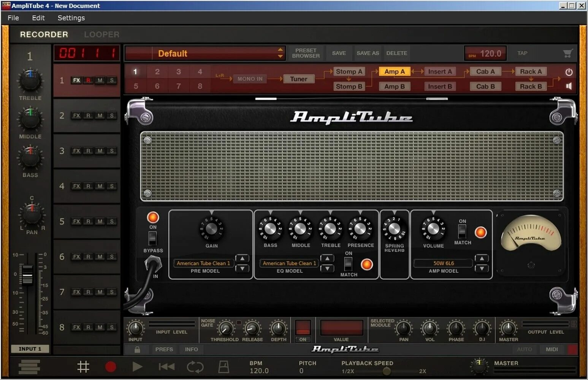
Task: Click the noise gate RELEASE knob
Action: pos(252,328)
